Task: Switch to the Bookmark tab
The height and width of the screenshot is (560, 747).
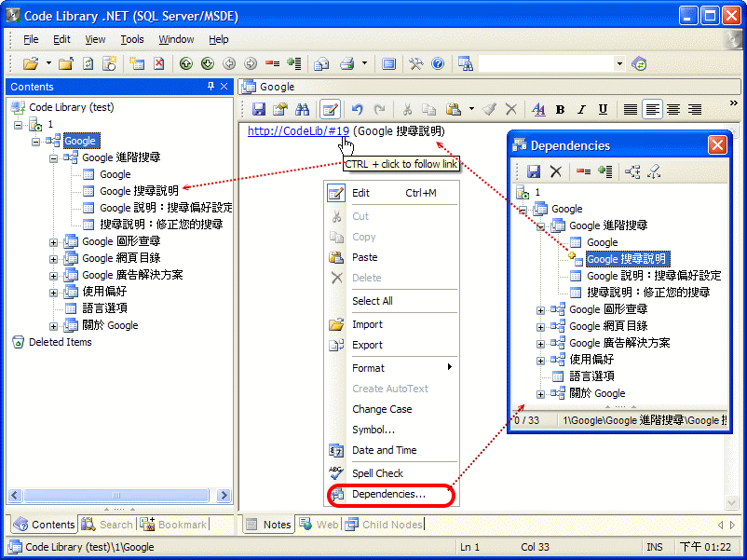Action: click(173, 525)
